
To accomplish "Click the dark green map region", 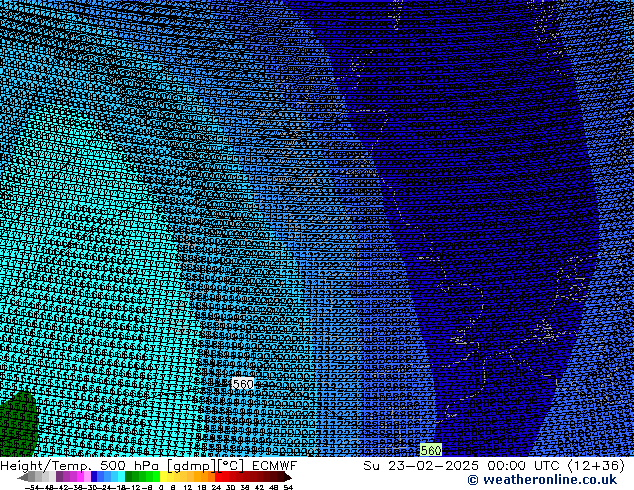I will [x=18, y=422].
